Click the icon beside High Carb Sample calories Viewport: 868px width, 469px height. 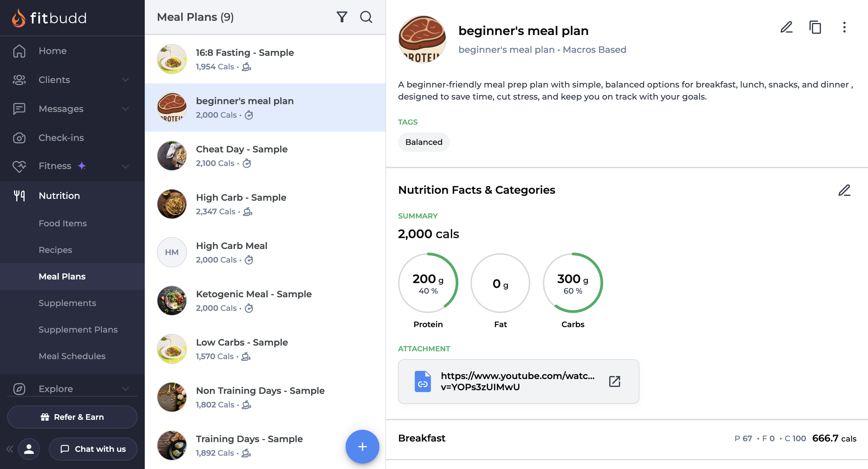pos(248,211)
